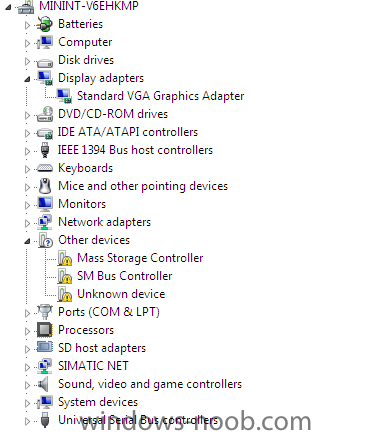Viewport: 390px width, 436px height.
Task: Click the Keyboards category icon
Action: [x=45, y=168]
